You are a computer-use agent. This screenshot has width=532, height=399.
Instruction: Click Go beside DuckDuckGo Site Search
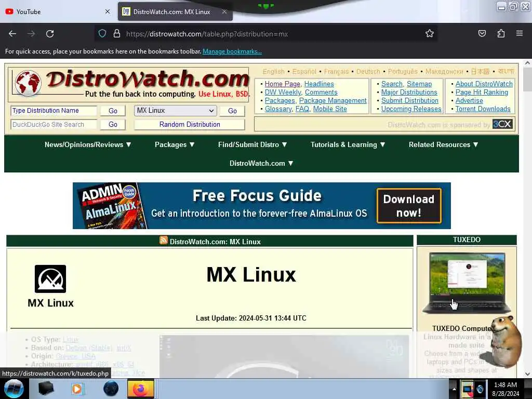point(113,125)
